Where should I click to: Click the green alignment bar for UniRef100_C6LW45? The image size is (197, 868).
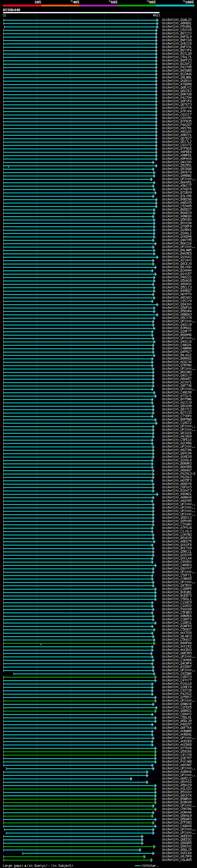(78, 860)
